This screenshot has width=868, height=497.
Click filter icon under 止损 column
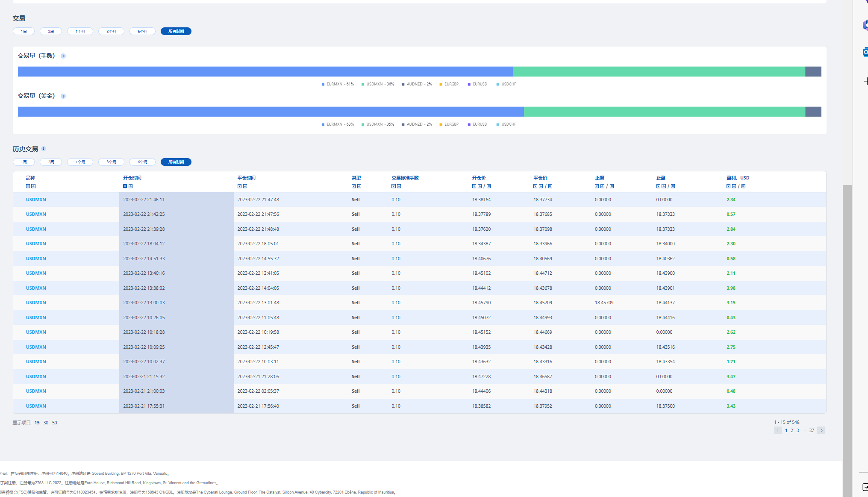click(x=612, y=186)
